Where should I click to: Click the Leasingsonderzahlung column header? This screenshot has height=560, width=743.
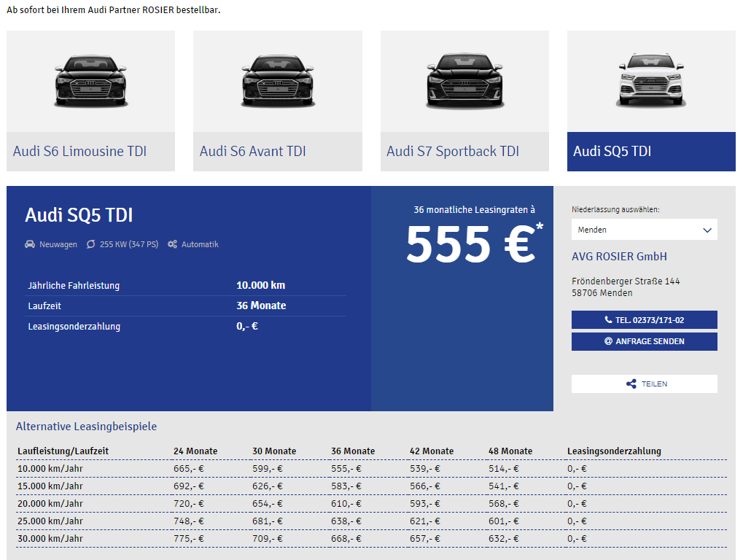pyautogui.click(x=614, y=451)
